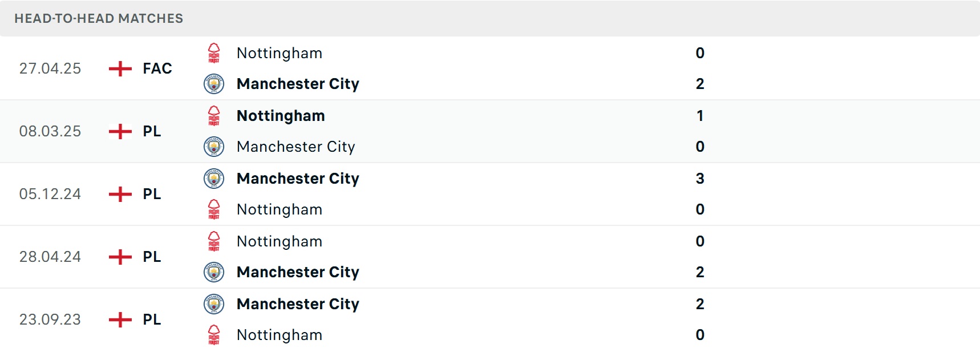The image size is (980, 352).
Task: Click the England flag in the 05.12.24 row
Action: [120, 194]
